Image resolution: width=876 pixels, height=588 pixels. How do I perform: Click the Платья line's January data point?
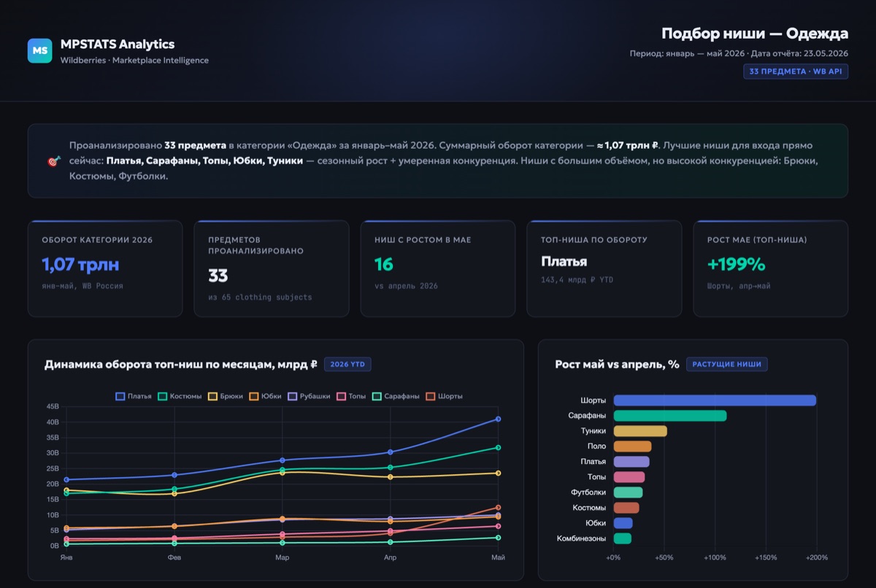(66, 479)
